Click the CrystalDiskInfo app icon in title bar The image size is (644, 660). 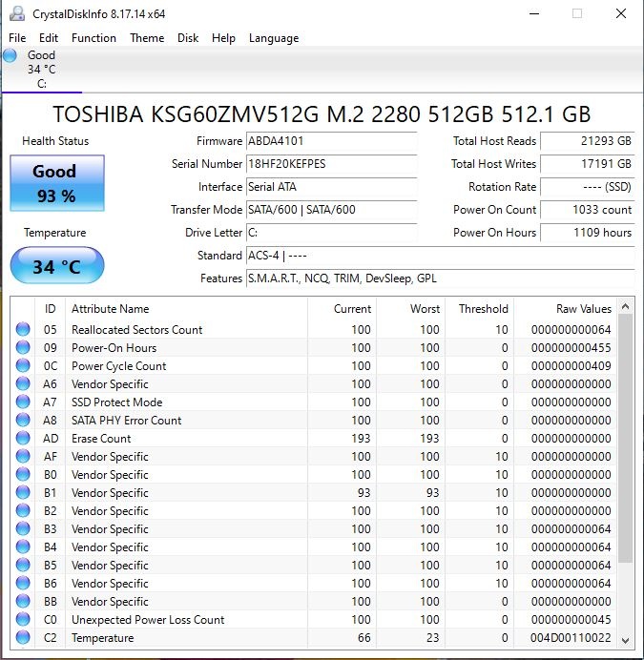pos(17,14)
